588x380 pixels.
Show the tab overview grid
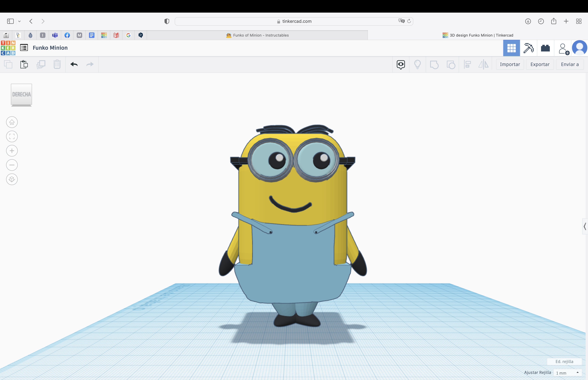tap(579, 21)
